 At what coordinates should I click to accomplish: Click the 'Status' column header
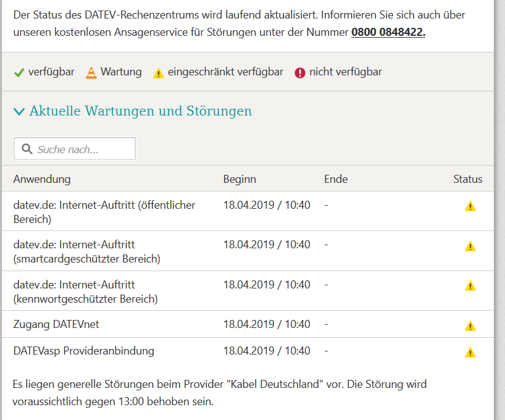[467, 179]
